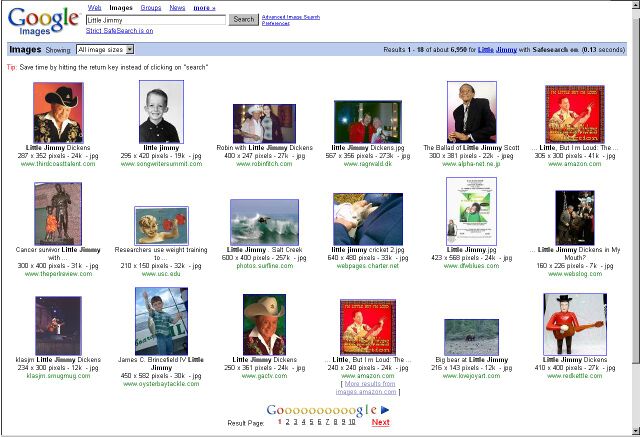The image size is (640, 437).
Task: Click the Little Jimmy search input field
Action: point(155,19)
